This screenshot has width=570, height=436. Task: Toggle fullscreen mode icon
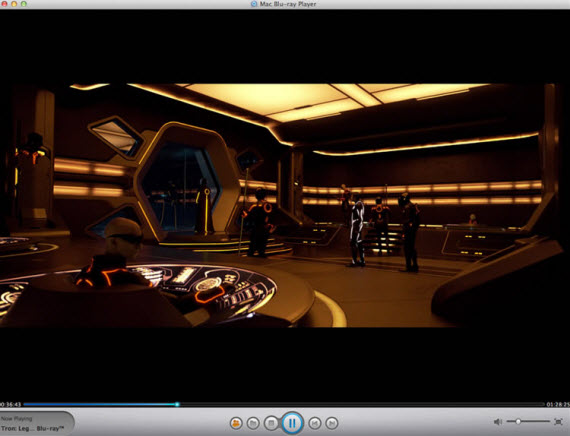coord(558,422)
